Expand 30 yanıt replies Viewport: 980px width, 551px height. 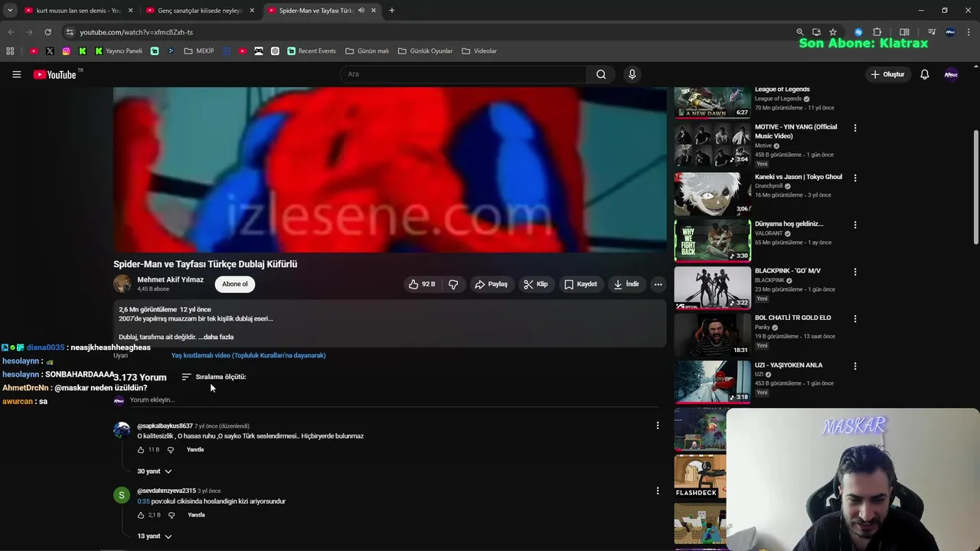(155, 471)
